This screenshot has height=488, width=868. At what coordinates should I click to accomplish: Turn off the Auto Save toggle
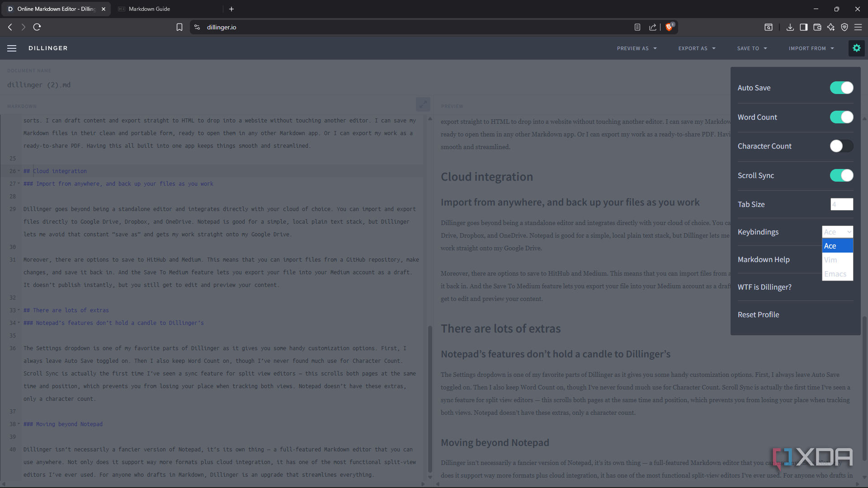pos(841,88)
